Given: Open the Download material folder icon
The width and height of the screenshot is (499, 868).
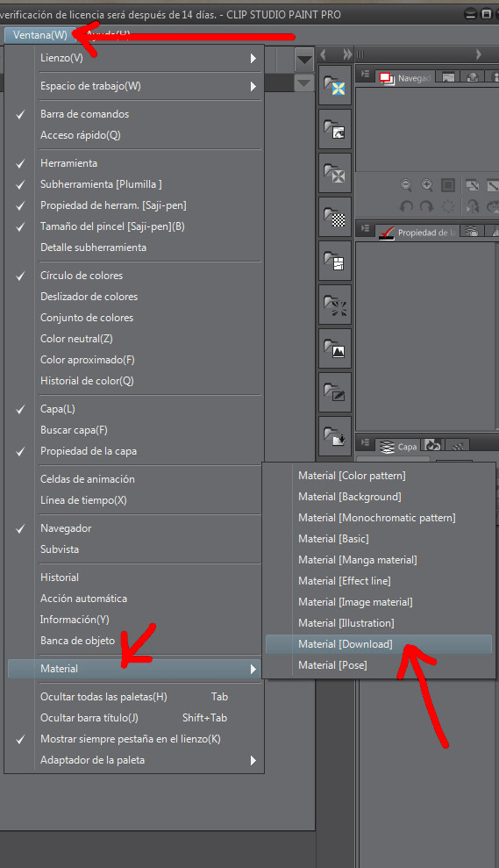Looking at the screenshot, I should [335, 435].
